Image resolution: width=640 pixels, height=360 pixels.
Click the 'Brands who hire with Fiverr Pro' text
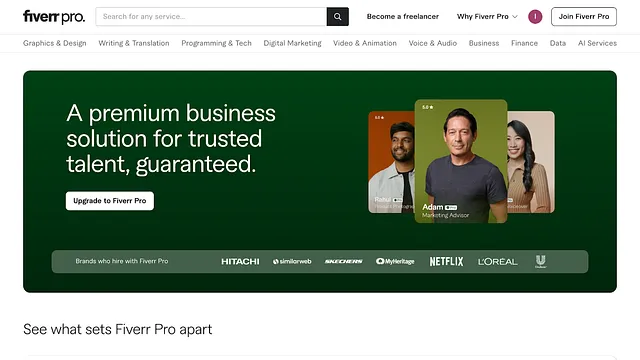[x=122, y=261]
